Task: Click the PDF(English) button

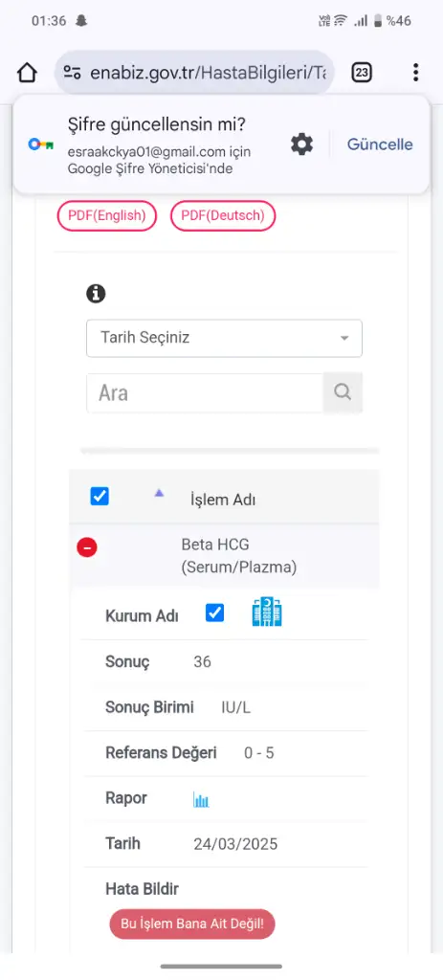Action: click(107, 215)
